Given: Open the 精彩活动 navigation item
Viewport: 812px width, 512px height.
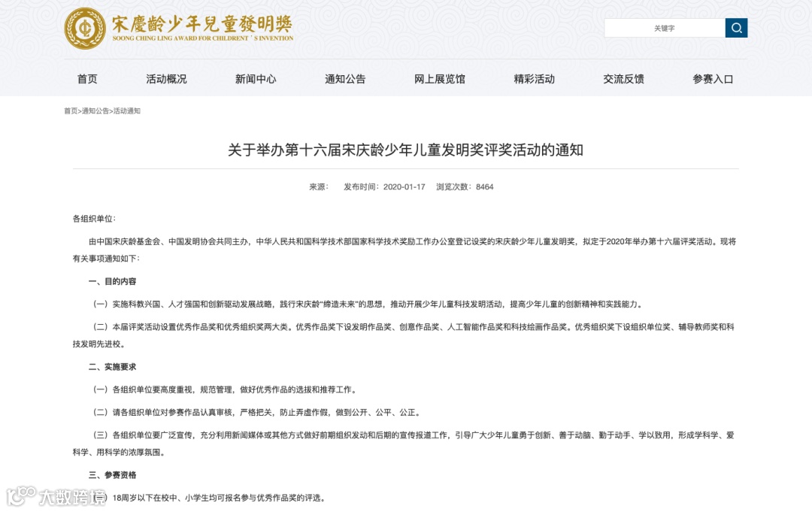Looking at the screenshot, I should coord(534,79).
